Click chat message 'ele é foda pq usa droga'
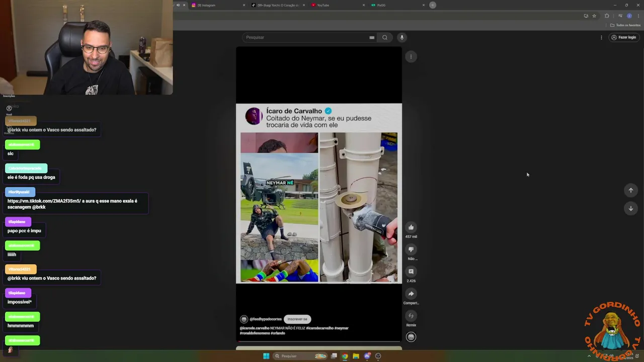 point(31,177)
